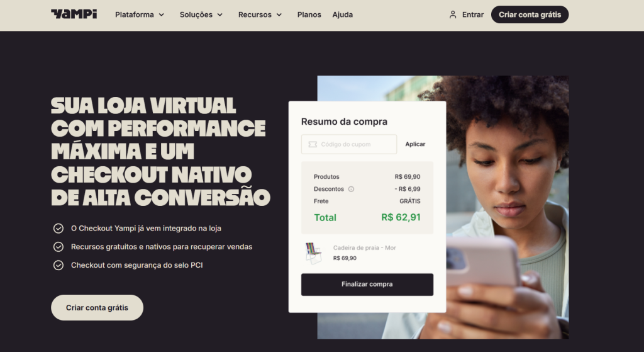Click the user profile icon beside Entrar
The height and width of the screenshot is (352, 644).
point(453,15)
